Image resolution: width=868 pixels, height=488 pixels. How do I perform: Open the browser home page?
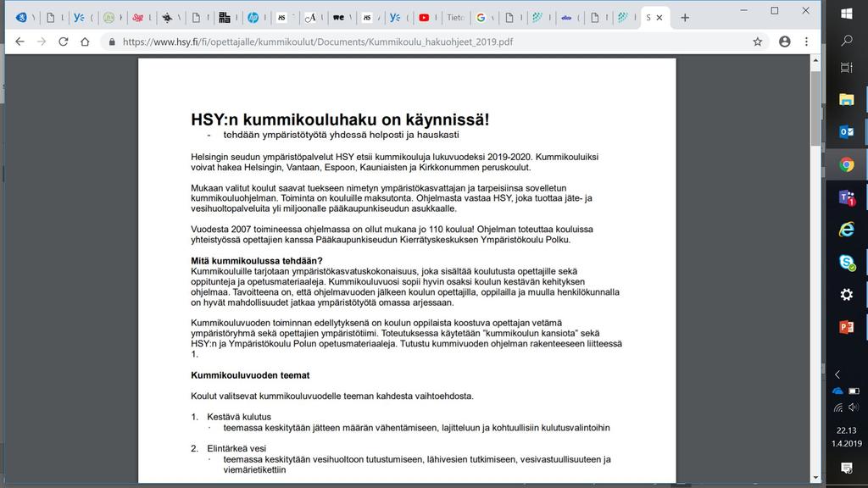[85, 42]
